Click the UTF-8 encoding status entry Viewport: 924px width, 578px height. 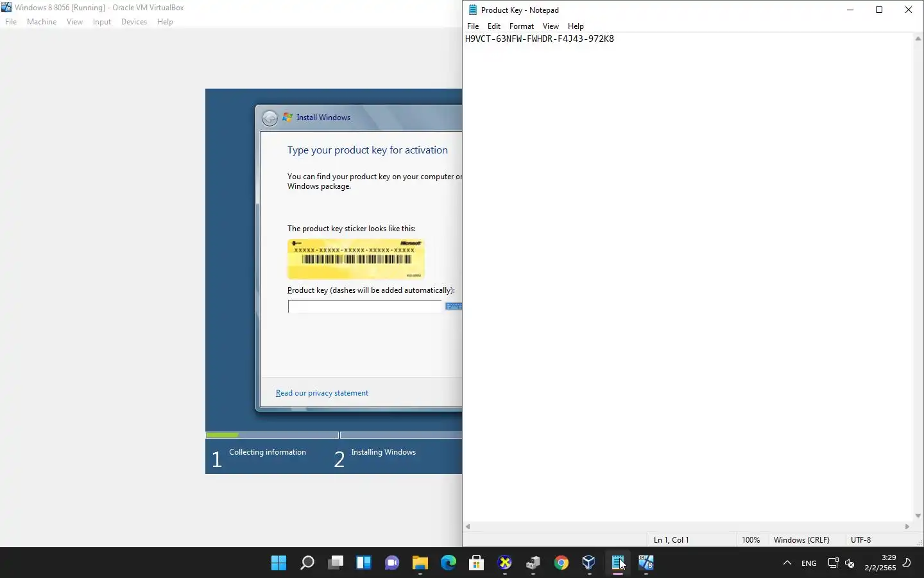(x=860, y=540)
